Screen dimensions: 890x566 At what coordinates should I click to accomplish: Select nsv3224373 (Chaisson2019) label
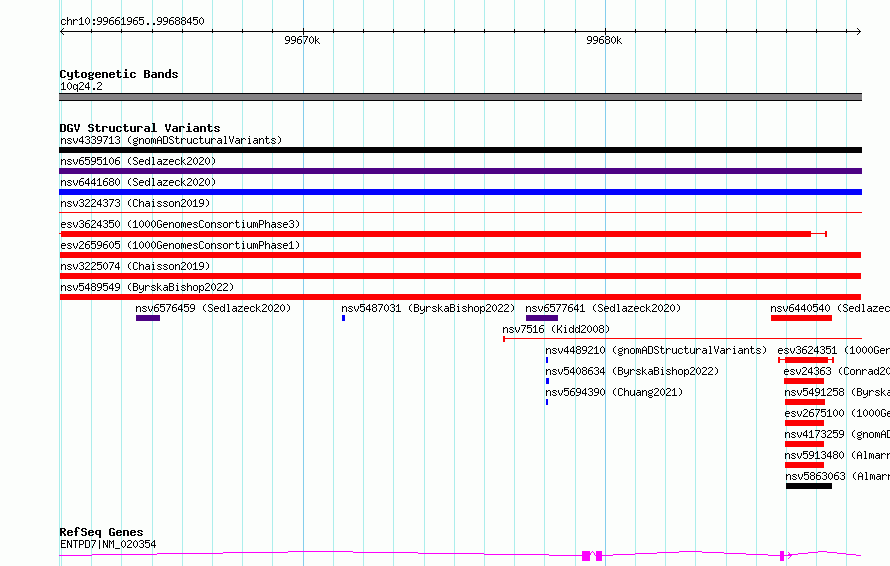coord(135,203)
